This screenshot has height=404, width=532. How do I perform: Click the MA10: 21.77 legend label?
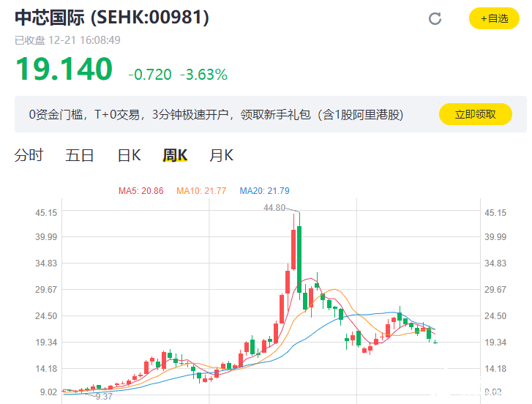(x=201, y=191)
